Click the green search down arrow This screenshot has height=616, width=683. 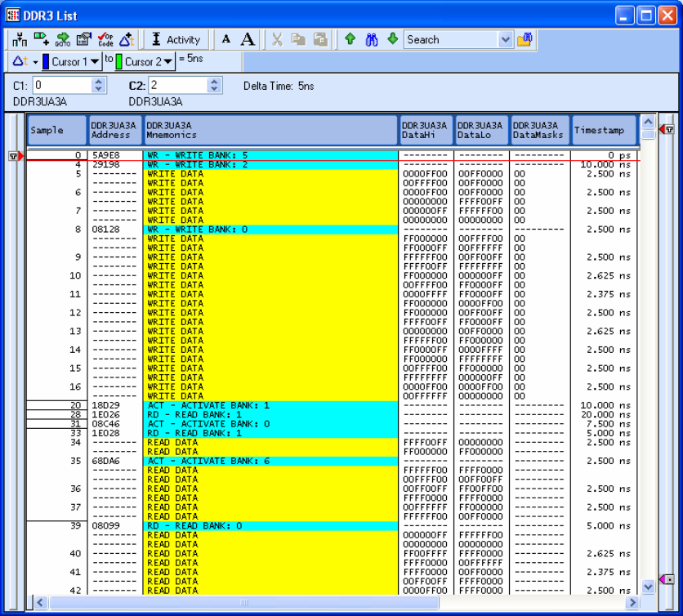pos(392,39)
